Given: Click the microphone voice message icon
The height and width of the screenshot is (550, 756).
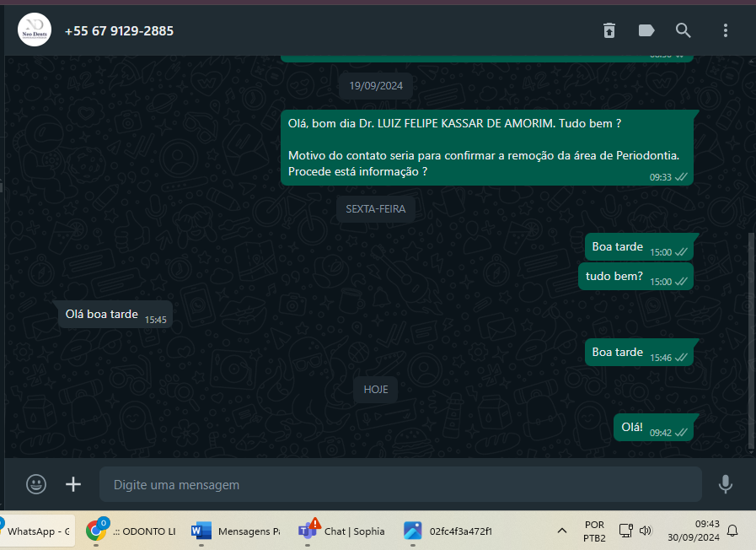Looking at the screenshot, I should [725, 484].
